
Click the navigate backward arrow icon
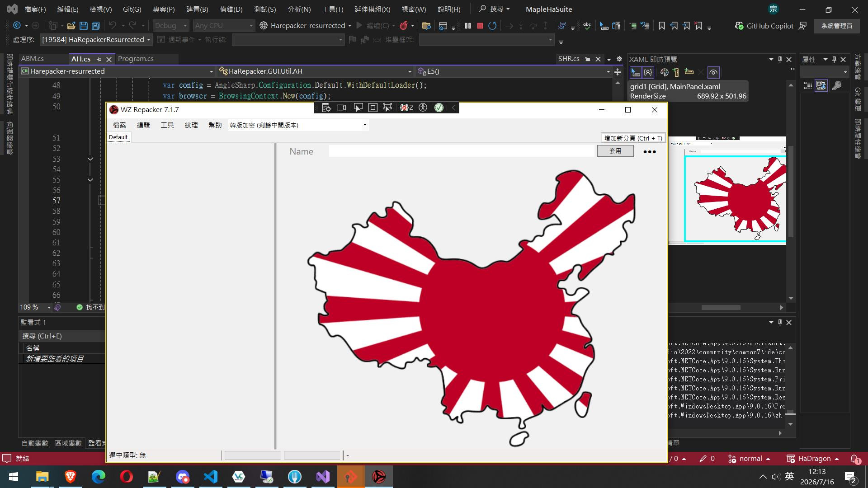17,26
